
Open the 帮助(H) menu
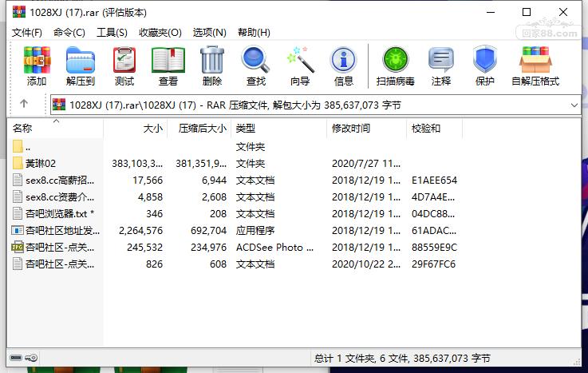point(254,33)
